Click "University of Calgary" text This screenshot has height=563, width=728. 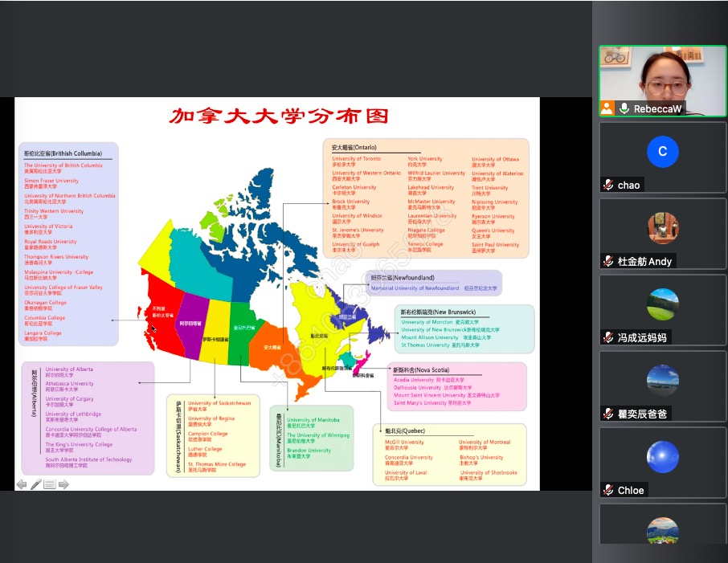[69, 398]
